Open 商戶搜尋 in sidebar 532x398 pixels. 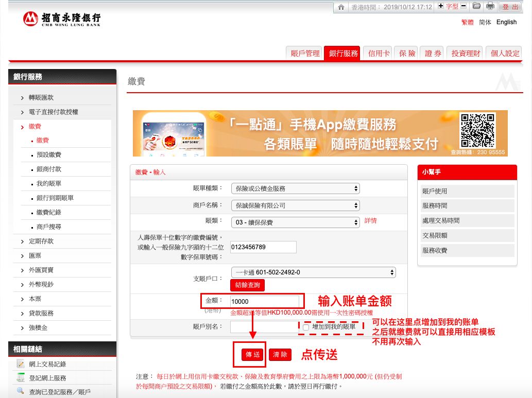pos(49,227)
